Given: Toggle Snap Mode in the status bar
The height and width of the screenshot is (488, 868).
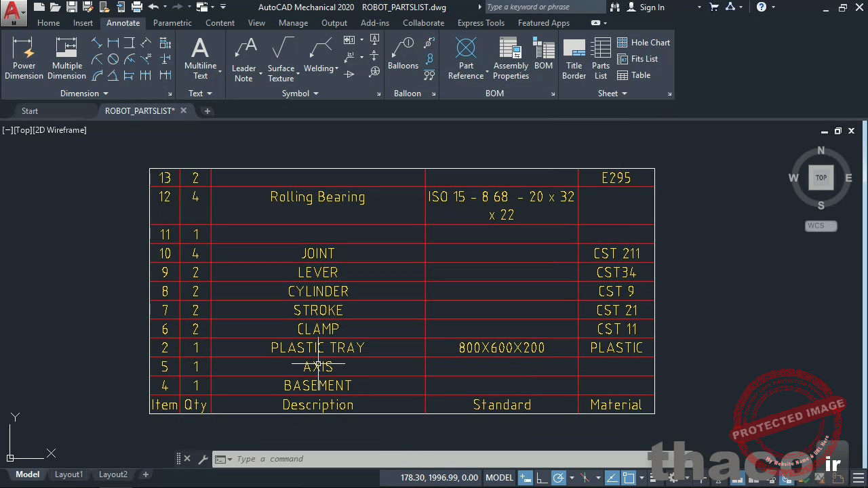Looking at the screenshot, I should pyautogui.click(x=526, y=477).
